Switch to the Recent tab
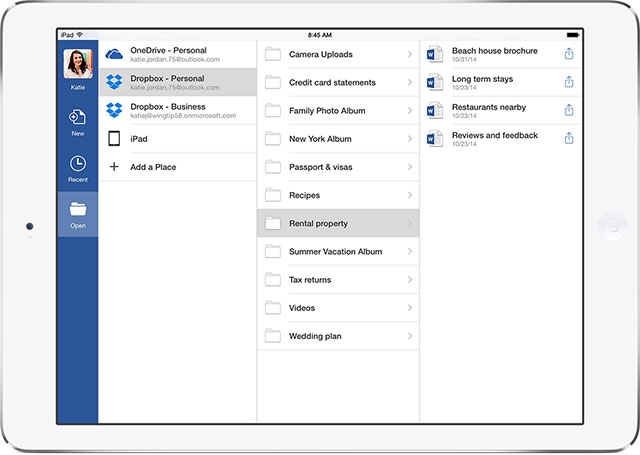The image size is (640, 455). pos(77,164)
